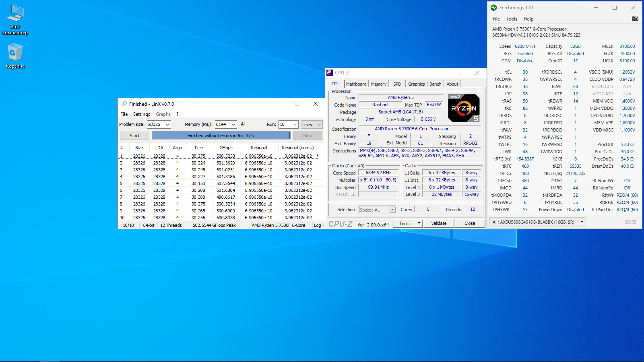Click the Ryzen 5 logo in CPU-Z
This screenshot has height=362, width=644.
[x=464, y=108]
